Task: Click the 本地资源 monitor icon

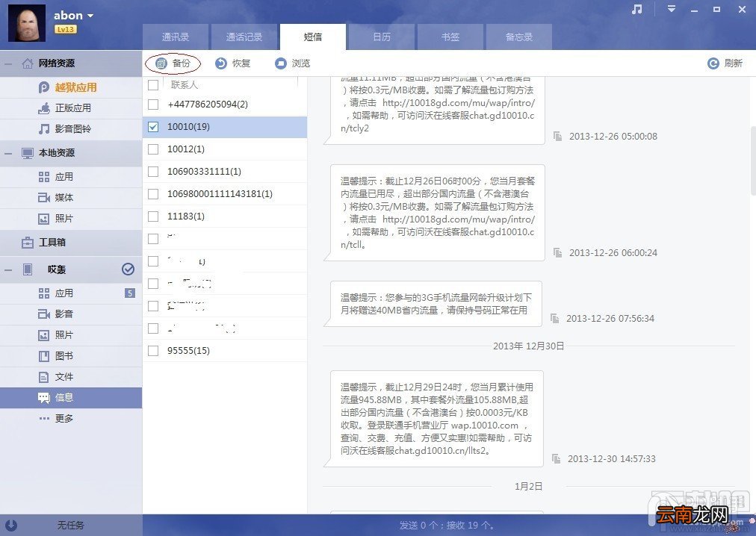Action: click(x=28, y=153)
